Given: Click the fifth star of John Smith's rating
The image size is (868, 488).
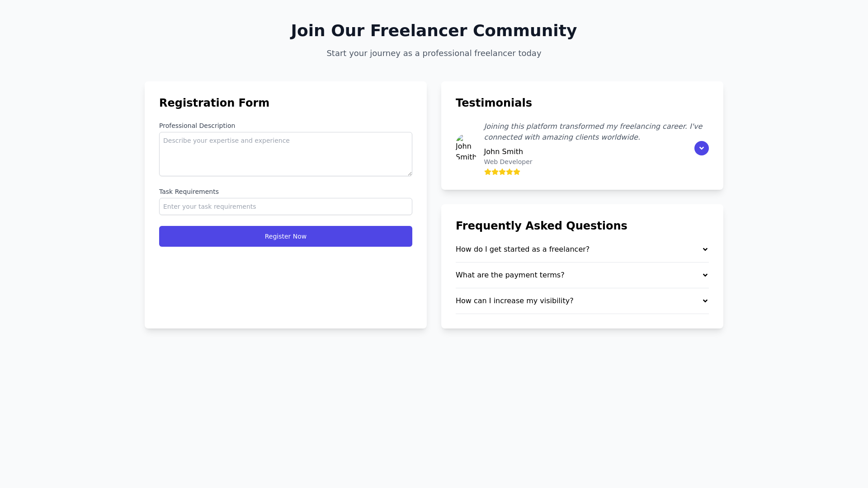Looking at the screenshot, I should pyautogui.click(x=517, y=172).
